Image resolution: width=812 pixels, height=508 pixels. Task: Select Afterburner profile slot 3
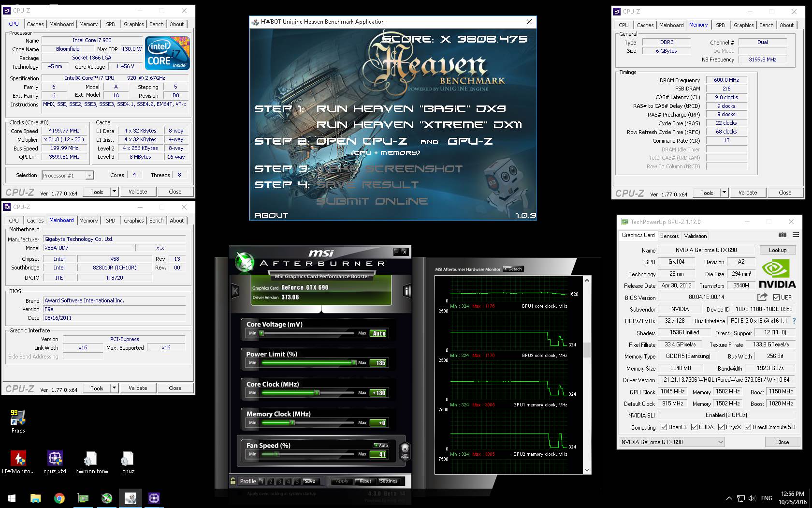(279, 481)
